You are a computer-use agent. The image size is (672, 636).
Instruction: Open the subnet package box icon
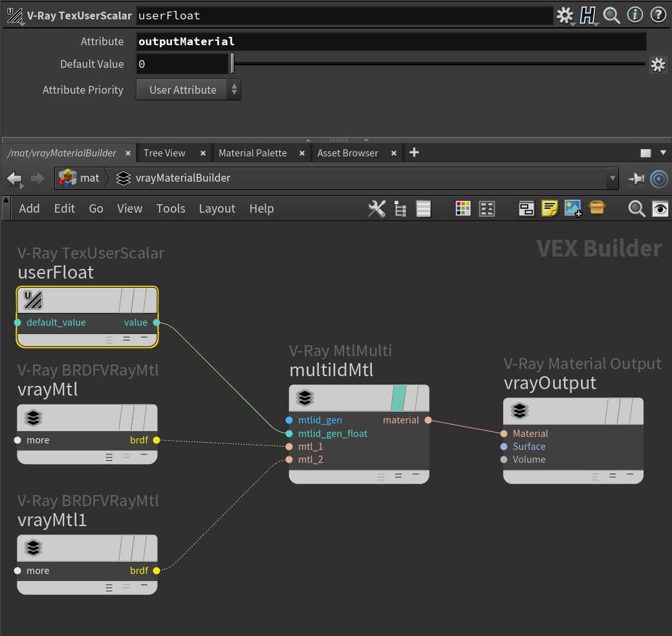point(596,207)
